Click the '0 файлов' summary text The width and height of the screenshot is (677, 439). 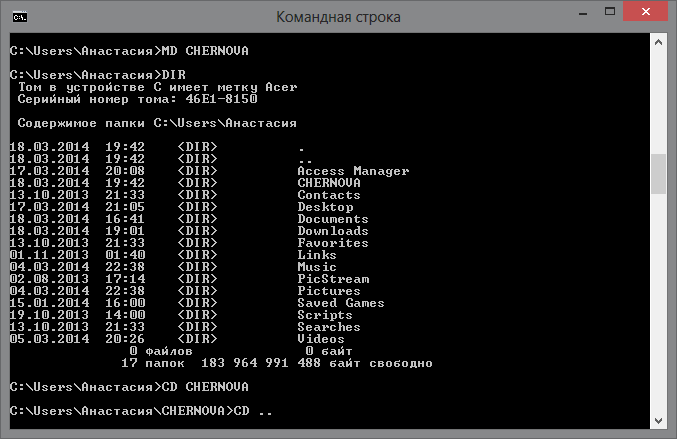pyautogui.click(x=161, y=351)
